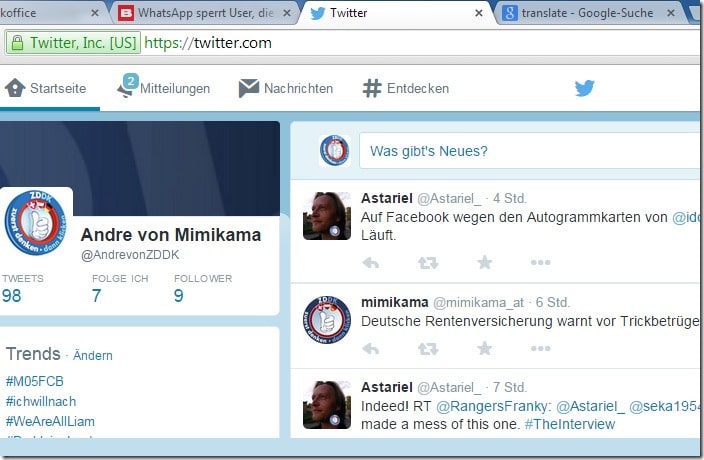Open Astariel name on 4 Std. tweet
Viewport: 704px width, 460px height.
[387, 198]
